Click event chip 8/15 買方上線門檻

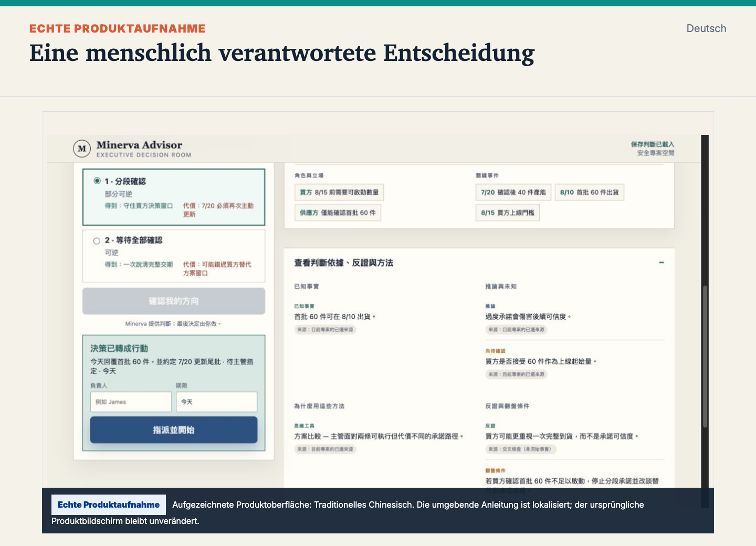click(508, 213)
